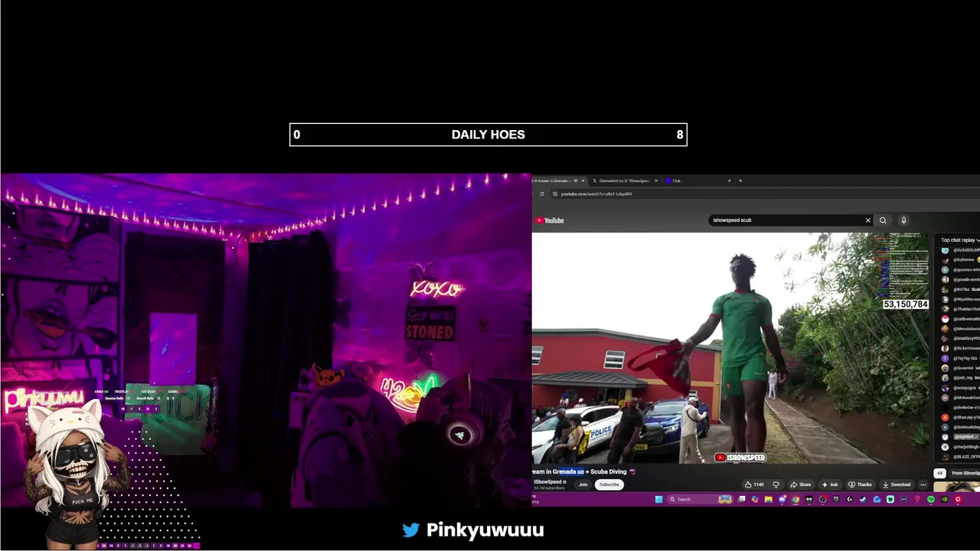Close the Club browser tab

click(x=730, y=181)
